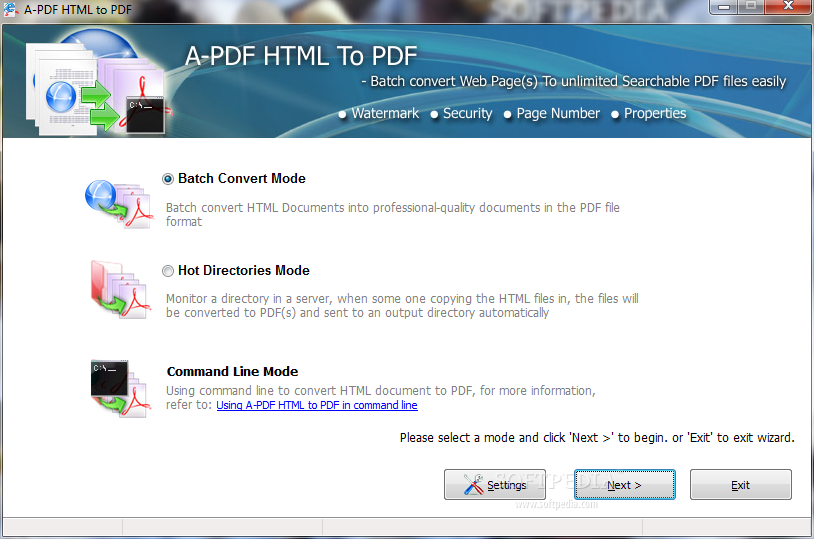Viewport: 814px width, 539px height.
Task: Click the 'Batch convert HTML Documents' description
Action: (393, 214)
